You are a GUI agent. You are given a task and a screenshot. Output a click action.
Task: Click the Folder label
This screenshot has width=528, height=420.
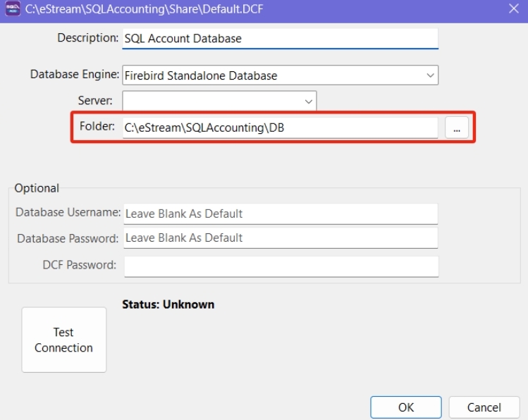click(97, 127)
